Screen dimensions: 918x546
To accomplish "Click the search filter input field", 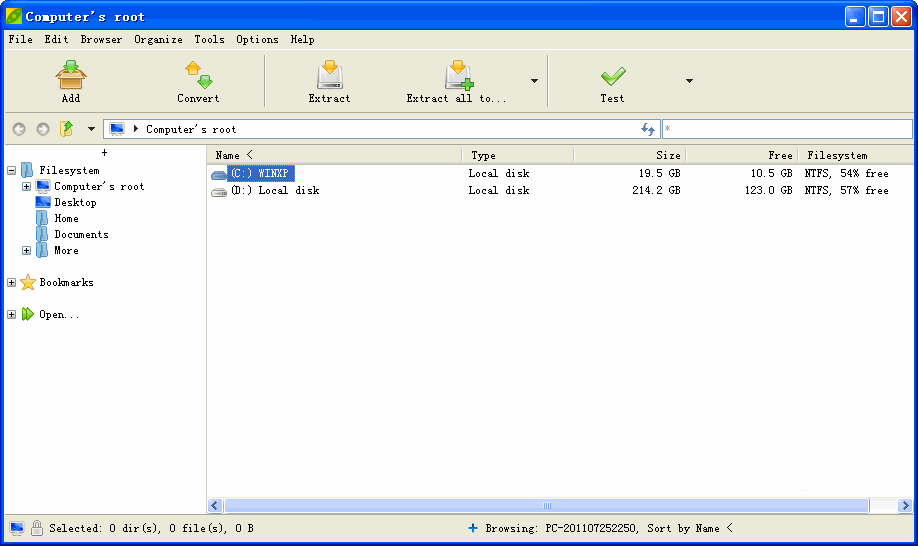I will pos(787,129).
